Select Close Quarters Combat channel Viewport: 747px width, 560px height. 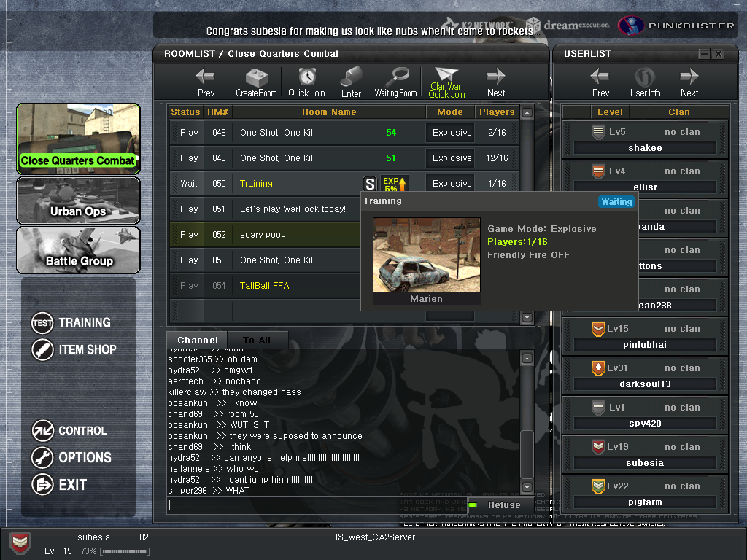[x=78, y=139]
